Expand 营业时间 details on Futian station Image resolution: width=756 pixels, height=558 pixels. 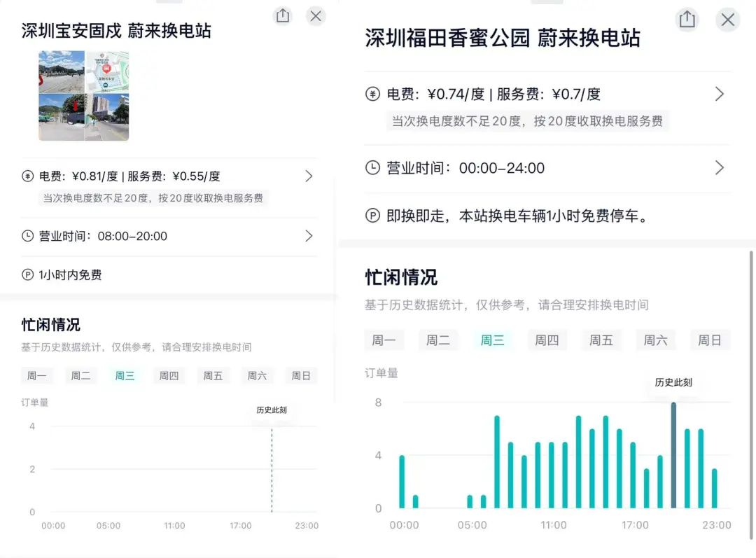pyautogui.click(x=720, y=168)
